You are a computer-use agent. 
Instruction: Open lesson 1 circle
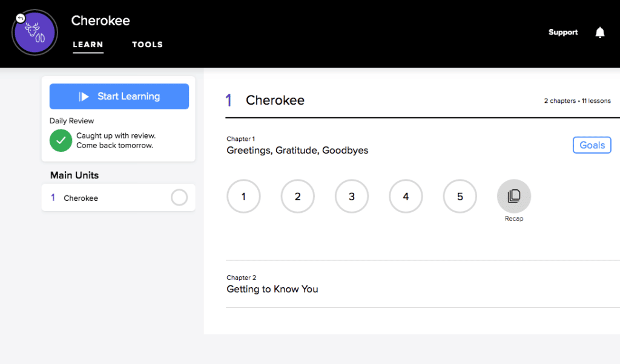point(243,197)
